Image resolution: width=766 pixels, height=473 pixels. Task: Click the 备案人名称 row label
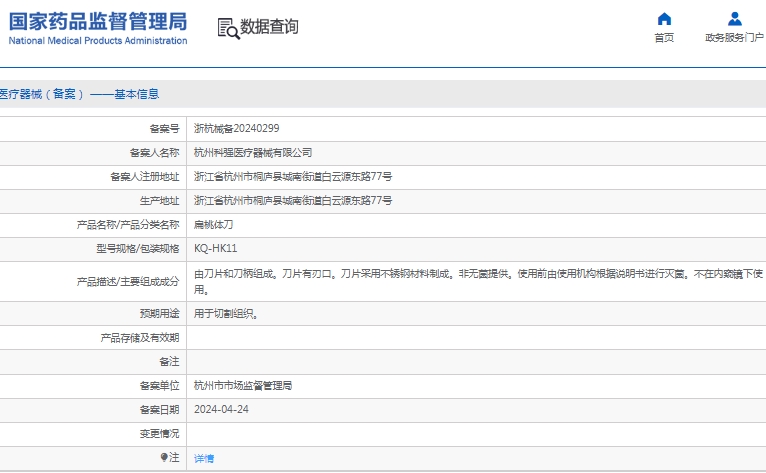[x=154, y=153]
